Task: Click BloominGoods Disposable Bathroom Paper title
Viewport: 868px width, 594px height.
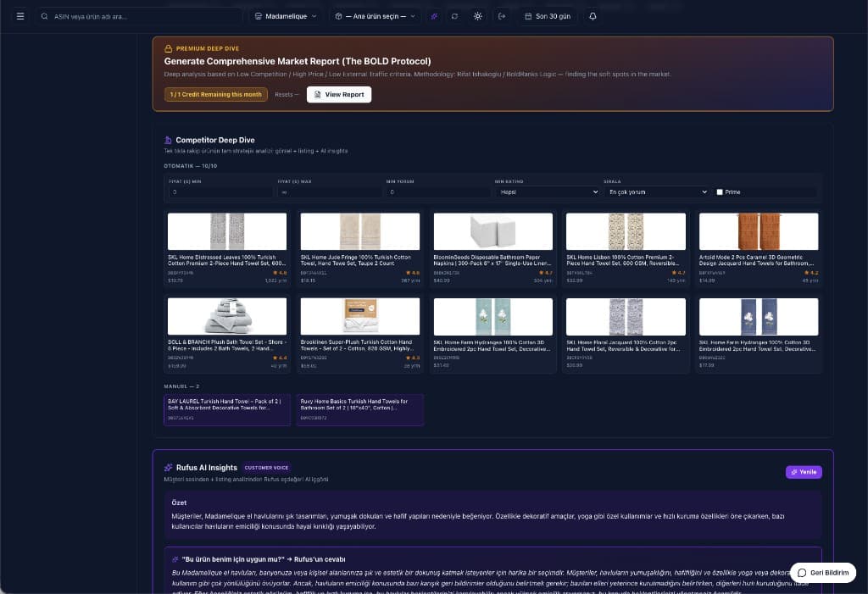Action: (x=492, y=260)
